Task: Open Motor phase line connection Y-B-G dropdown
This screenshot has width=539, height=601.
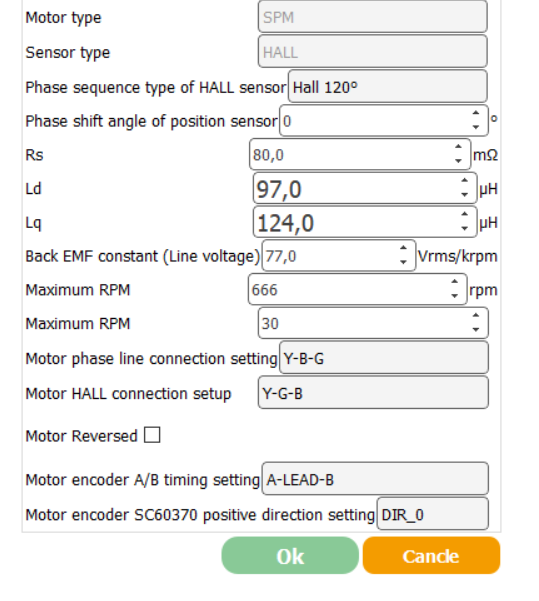Action: 384,358
